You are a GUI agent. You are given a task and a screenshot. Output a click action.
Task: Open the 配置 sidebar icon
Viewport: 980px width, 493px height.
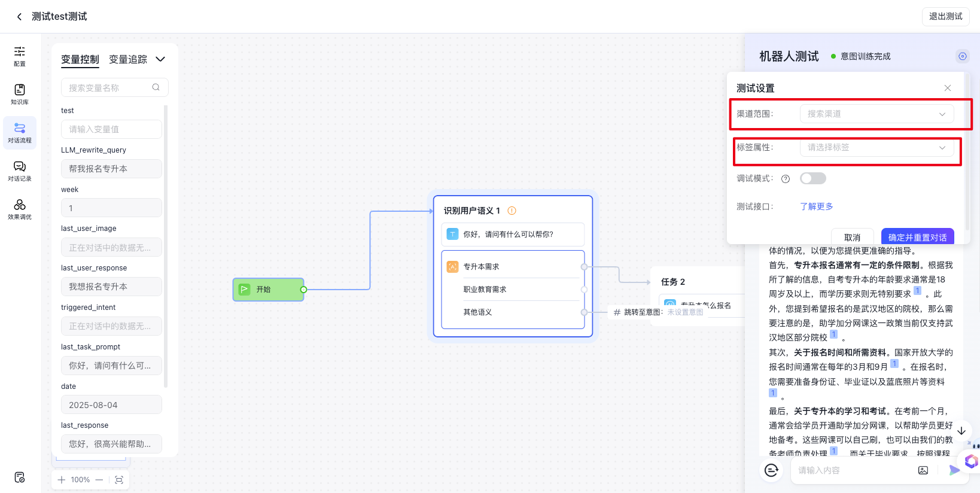click(20, 56)
